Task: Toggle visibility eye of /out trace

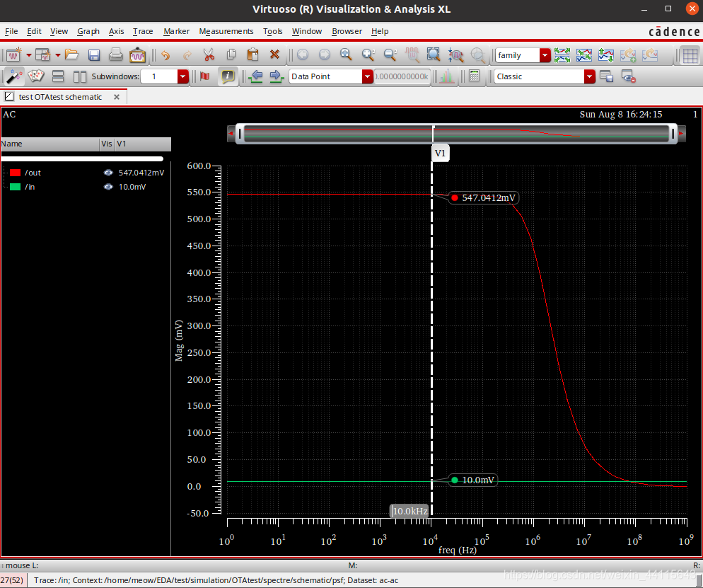Action: click(x=108, y=173)
